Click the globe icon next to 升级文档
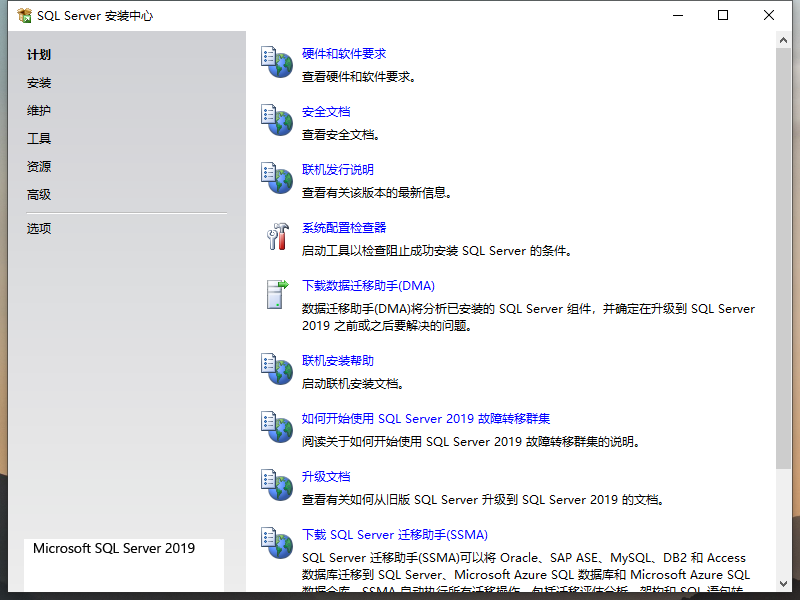The width and height of the screenshot is (800, 600). [x=277, y=485]
